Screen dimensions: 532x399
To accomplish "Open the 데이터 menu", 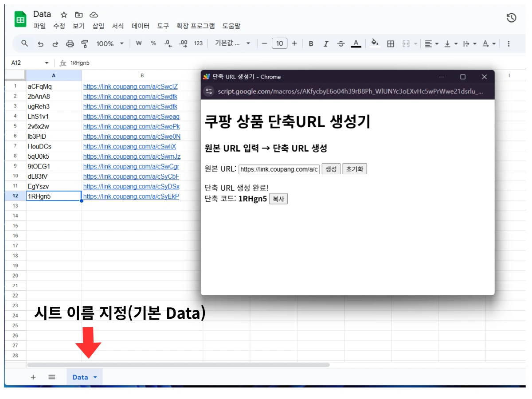I will [140, 26].
